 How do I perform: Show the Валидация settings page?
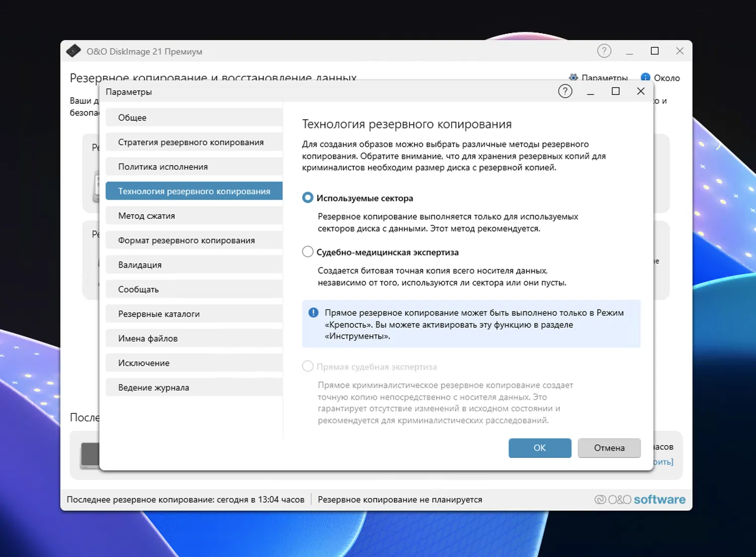point(194,265)
